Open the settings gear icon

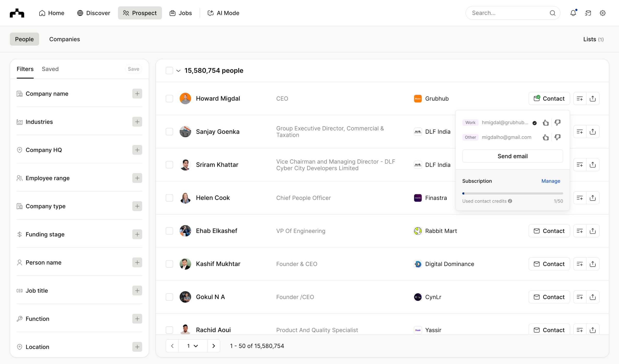(602, 13)
